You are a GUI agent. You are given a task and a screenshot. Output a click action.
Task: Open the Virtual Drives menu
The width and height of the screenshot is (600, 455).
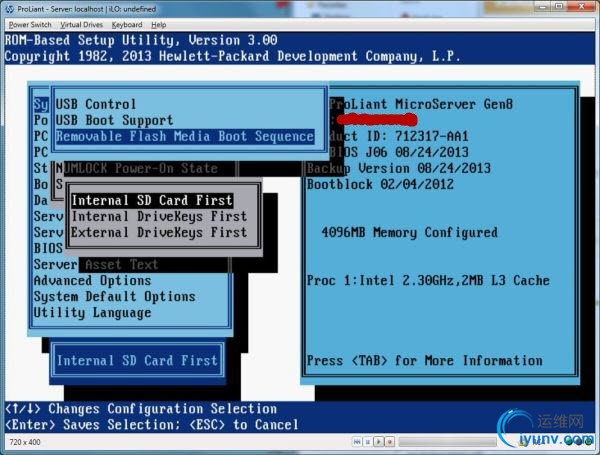[82, 25]
